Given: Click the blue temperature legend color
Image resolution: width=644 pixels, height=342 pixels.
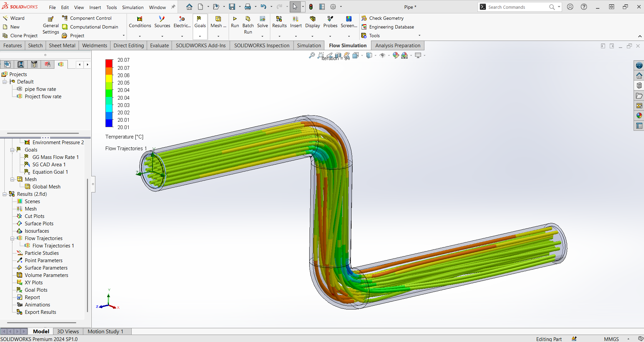Looking at the screenshot, I should click(x=109, y=123).
